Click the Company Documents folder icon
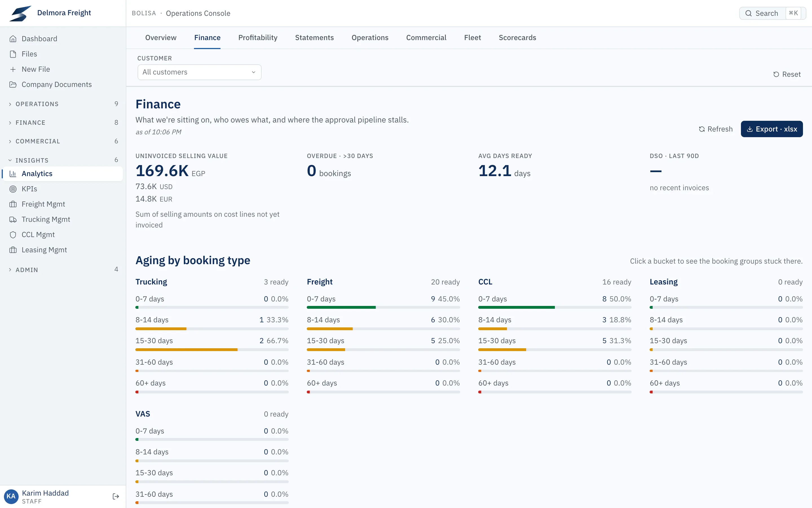 coord(13,84)
